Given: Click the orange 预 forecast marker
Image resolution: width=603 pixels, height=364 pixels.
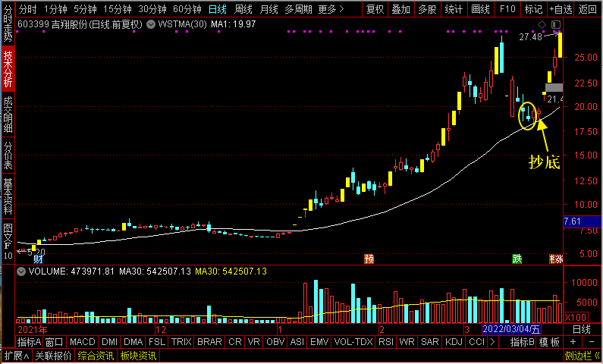Looking at the screenshot, I should point(369,259).
